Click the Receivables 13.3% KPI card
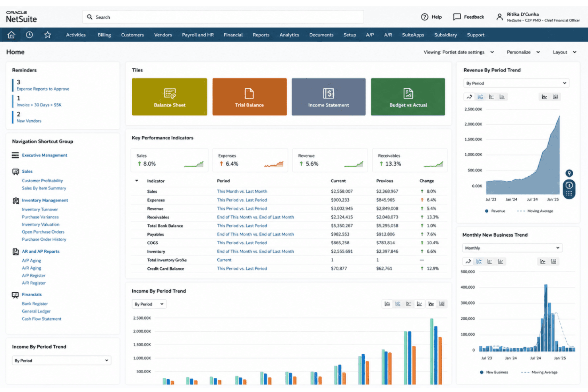588x392 pixels. point(410,160)
